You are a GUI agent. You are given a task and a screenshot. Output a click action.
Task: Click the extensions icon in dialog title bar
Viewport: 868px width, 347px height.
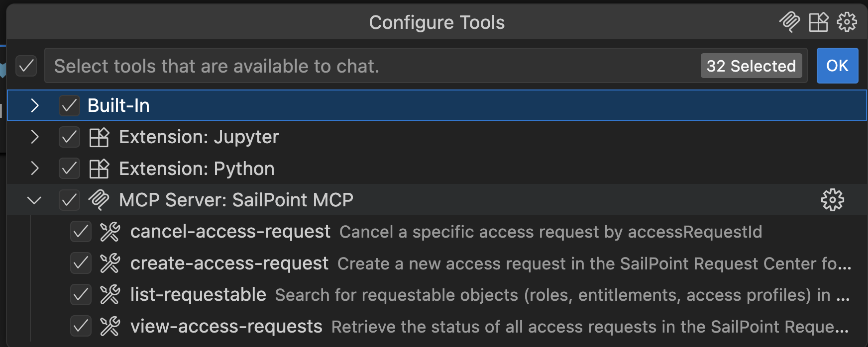(x=818, y=22)
